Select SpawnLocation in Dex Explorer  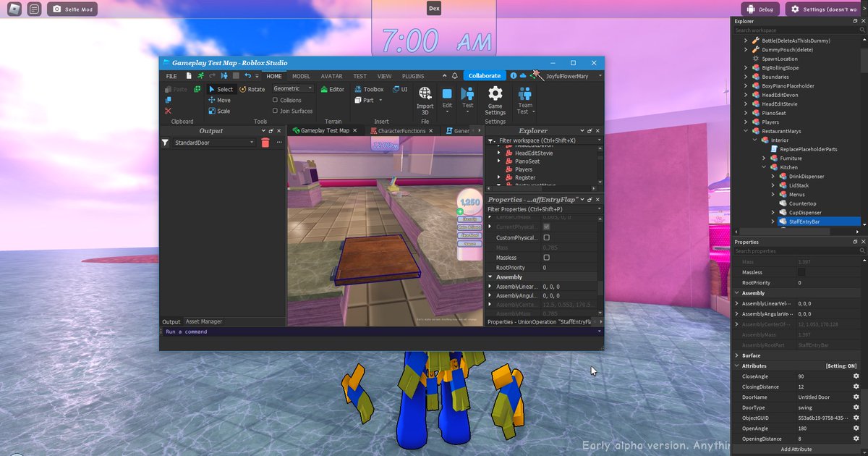[780, 59]
